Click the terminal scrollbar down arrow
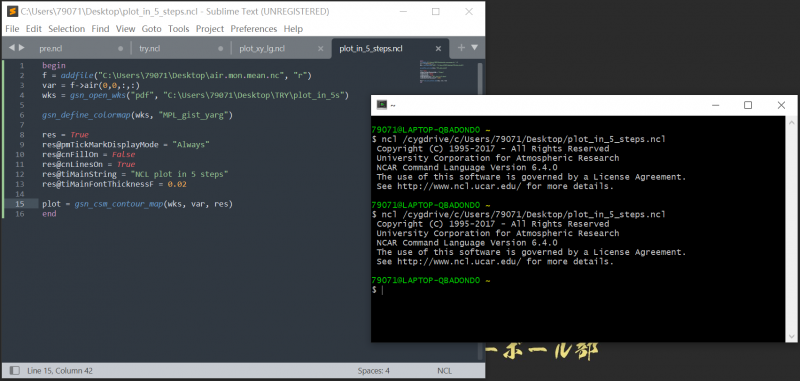Screen dimensions: 800x381 791,337
